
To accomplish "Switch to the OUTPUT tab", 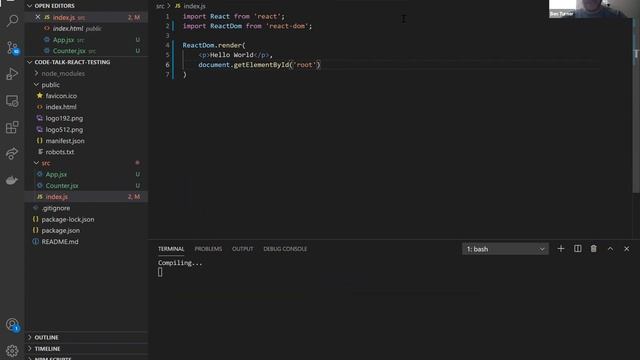I will coord(242,249).
